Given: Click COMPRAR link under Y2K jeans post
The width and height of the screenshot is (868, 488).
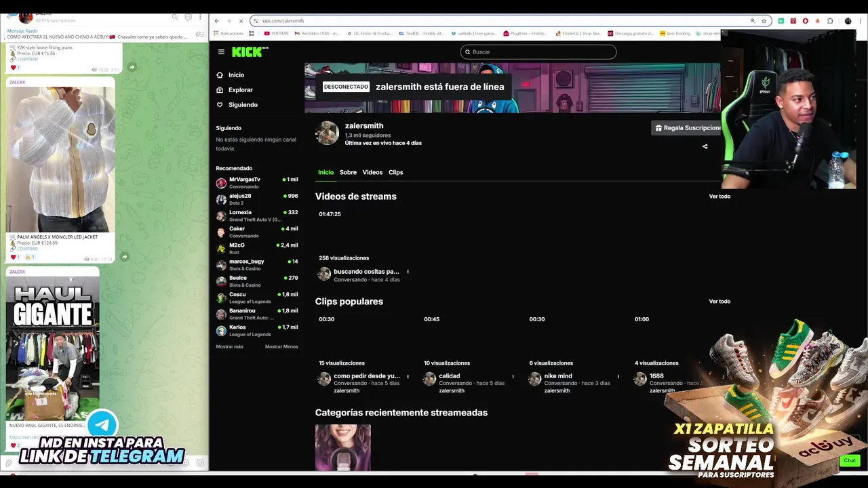Looking at the screenshot, I should pos(27,59).
